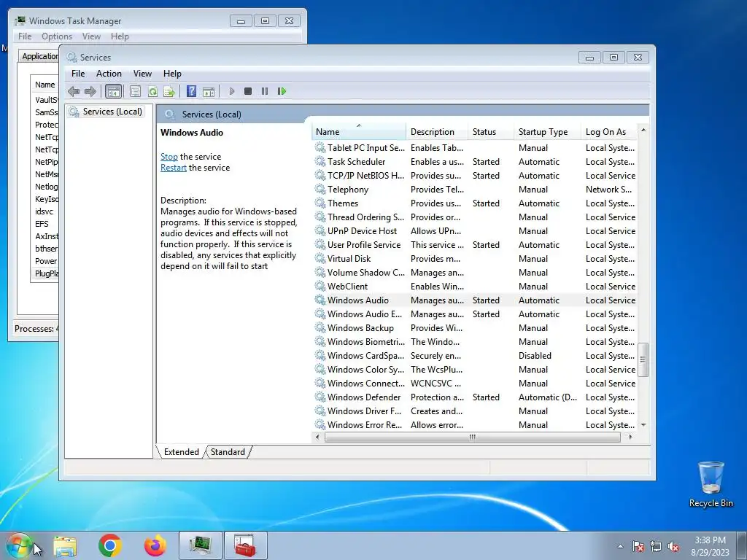747x560 pixels.
Task: Click the Restart the service link
Action: [x=174, y=168]
